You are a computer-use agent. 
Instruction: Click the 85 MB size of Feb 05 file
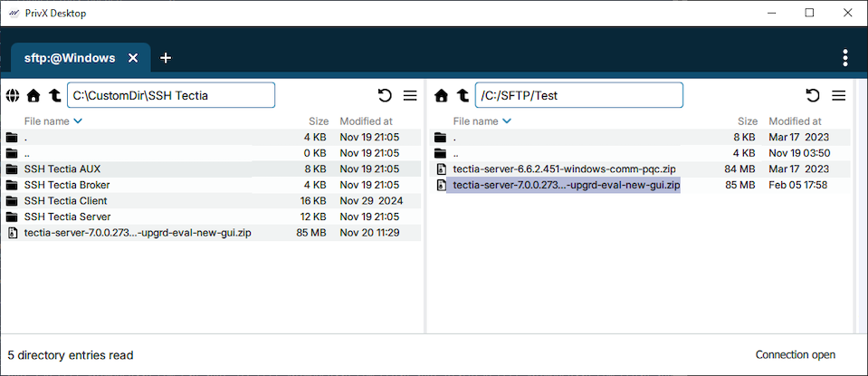point(740,185)
